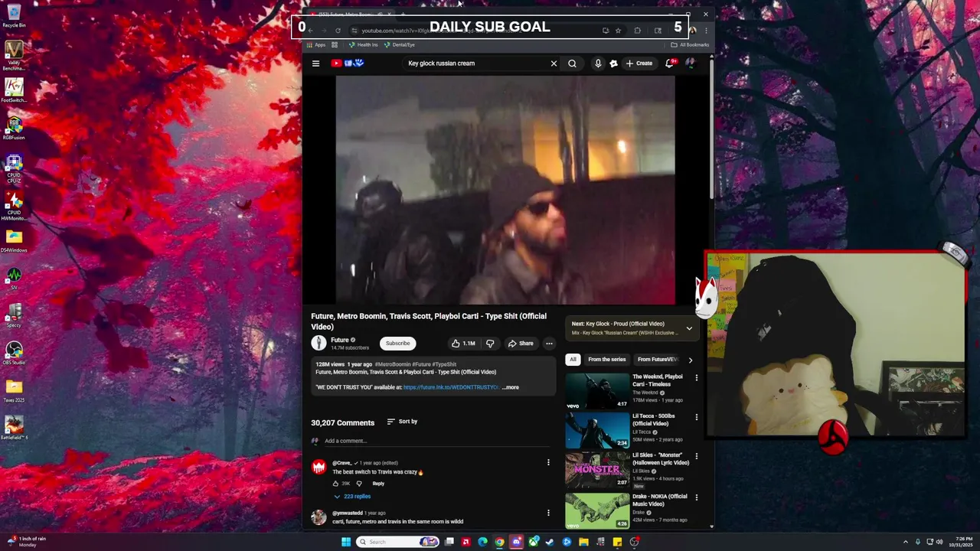The width and height of the screenshot is (980, 551).
Task: Start voice search with the microphone
Action: click(x=598, y=64)
